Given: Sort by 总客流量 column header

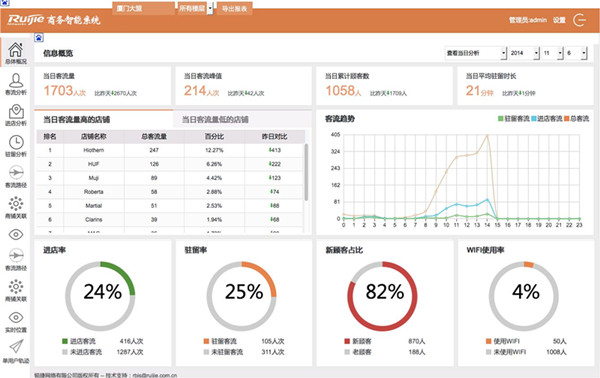Looking at the screenshot, I should click(x=154, y=136).
